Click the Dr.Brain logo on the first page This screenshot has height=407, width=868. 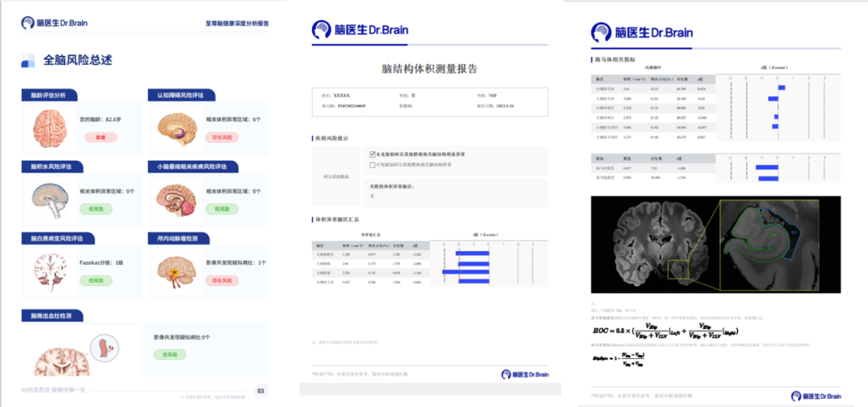click(55, 23)
